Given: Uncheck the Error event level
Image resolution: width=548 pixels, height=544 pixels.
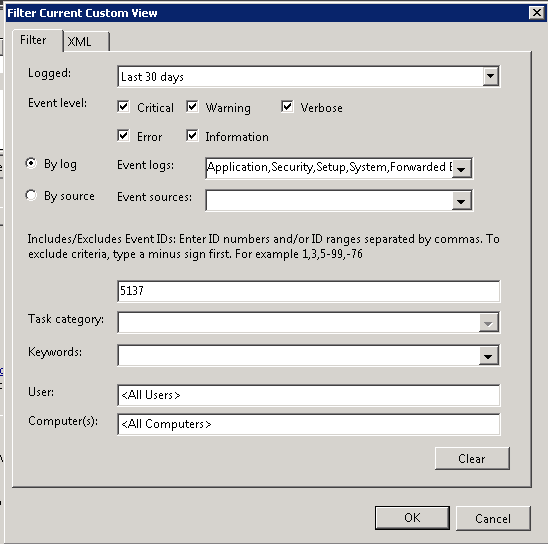Looking at the screenshot, I should [x=123, y=136].
